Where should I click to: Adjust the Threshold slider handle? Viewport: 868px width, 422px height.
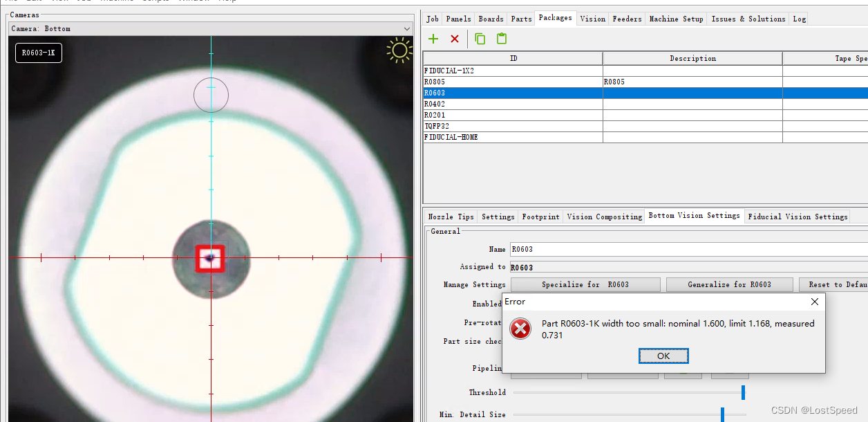tap(743, 392)
